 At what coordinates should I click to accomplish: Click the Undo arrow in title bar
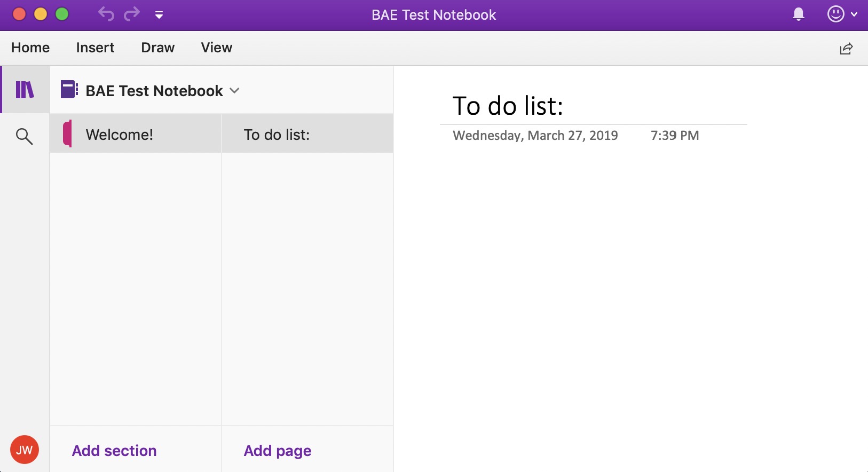point(106,14)
